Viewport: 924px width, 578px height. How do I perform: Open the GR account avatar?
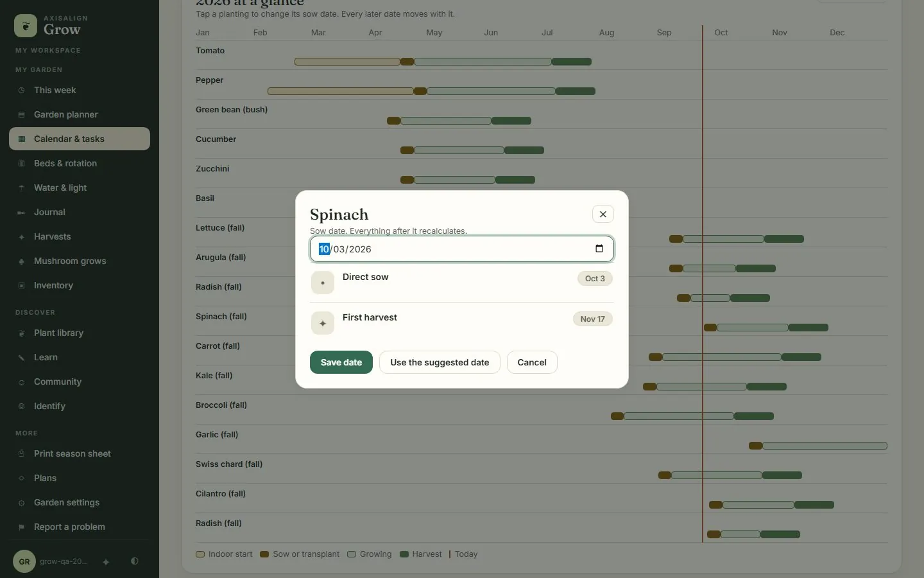click(24, 561)
